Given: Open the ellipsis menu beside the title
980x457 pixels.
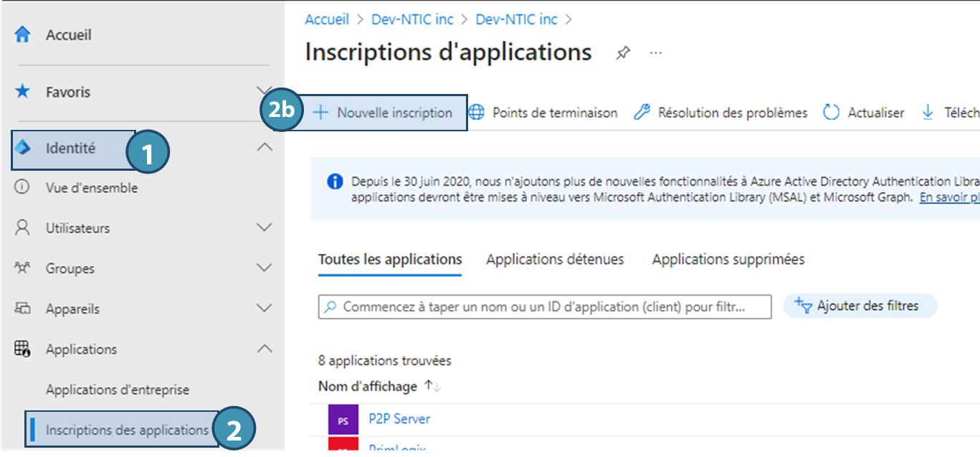Looking at the screenshot, I should [x=655, y=53].
